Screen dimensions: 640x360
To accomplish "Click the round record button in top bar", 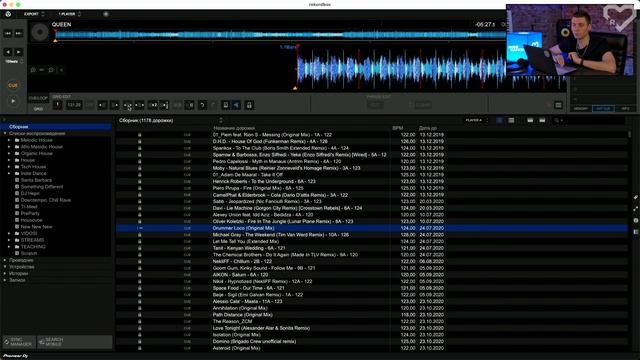I will [106, 14].
